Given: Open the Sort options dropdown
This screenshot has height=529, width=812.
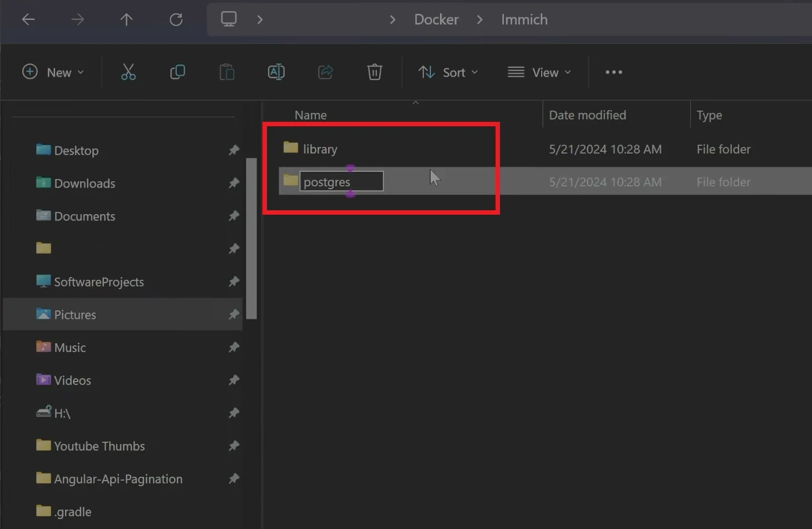Looking at the screenshot, I should click(448, 72).
